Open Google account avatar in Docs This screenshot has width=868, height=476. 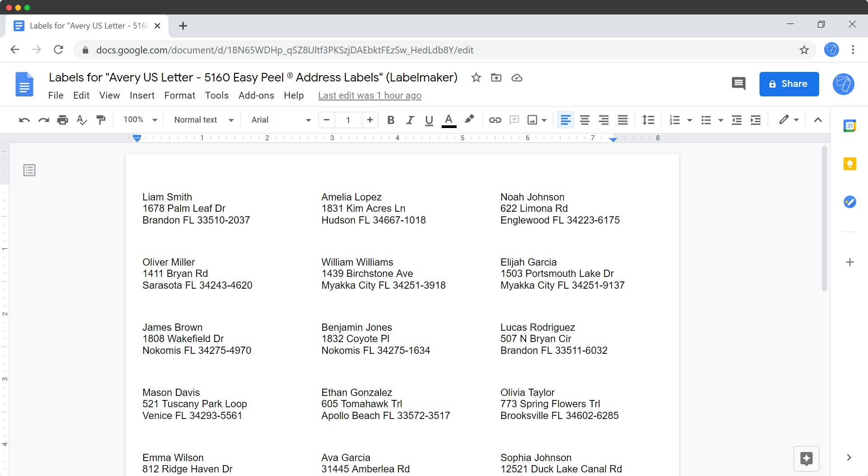coord(844,84)
